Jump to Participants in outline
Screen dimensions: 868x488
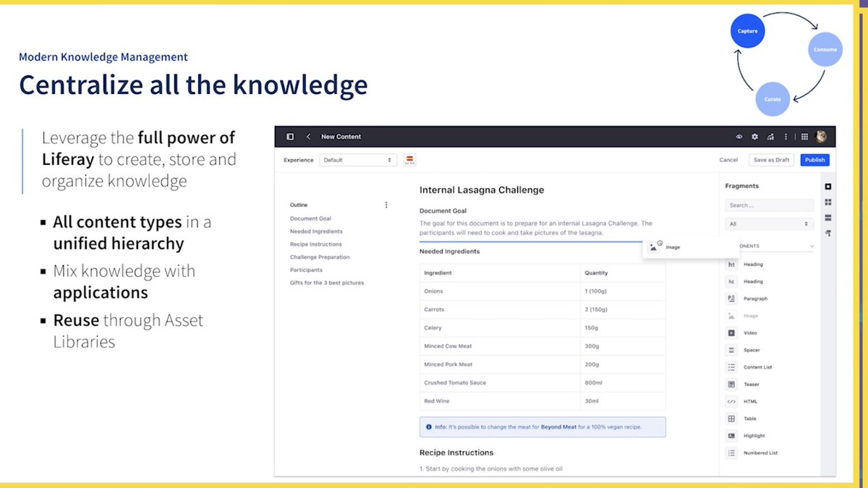click(306, 270)
